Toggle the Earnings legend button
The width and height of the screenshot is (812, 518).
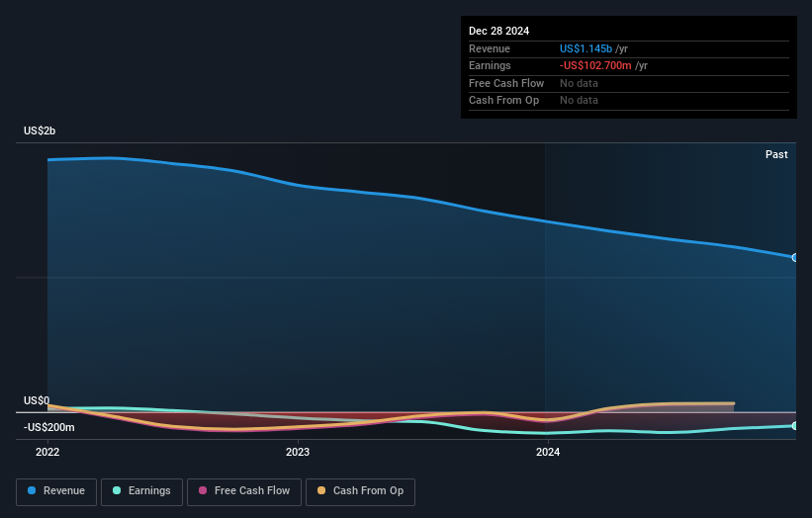pos(141,491)
